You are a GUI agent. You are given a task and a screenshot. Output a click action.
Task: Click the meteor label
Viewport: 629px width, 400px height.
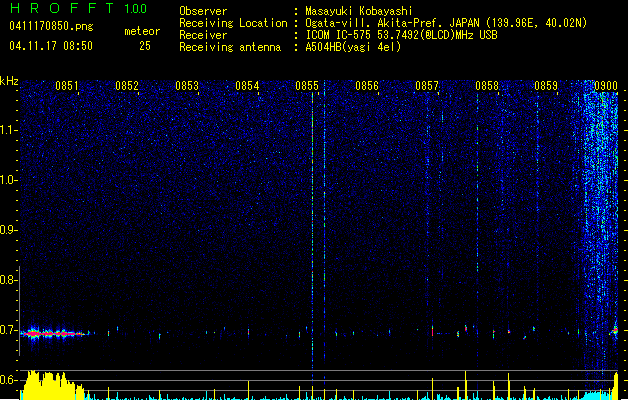[142, 31]
